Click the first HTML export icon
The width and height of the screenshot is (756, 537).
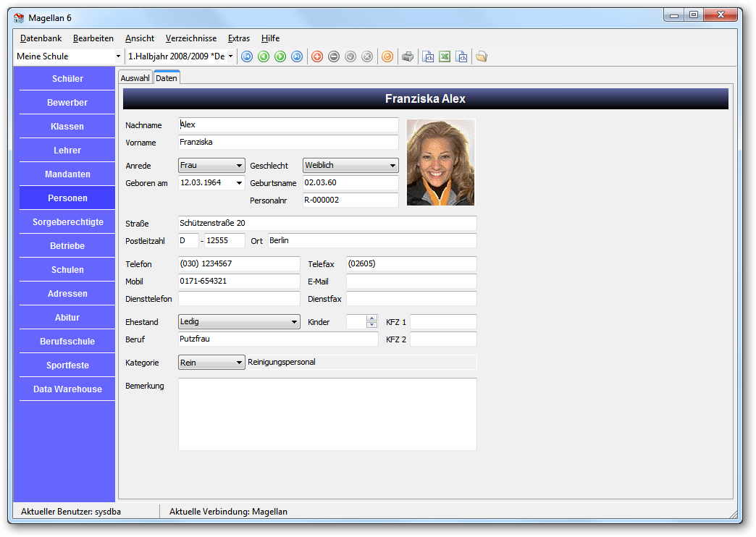(428, 57)
